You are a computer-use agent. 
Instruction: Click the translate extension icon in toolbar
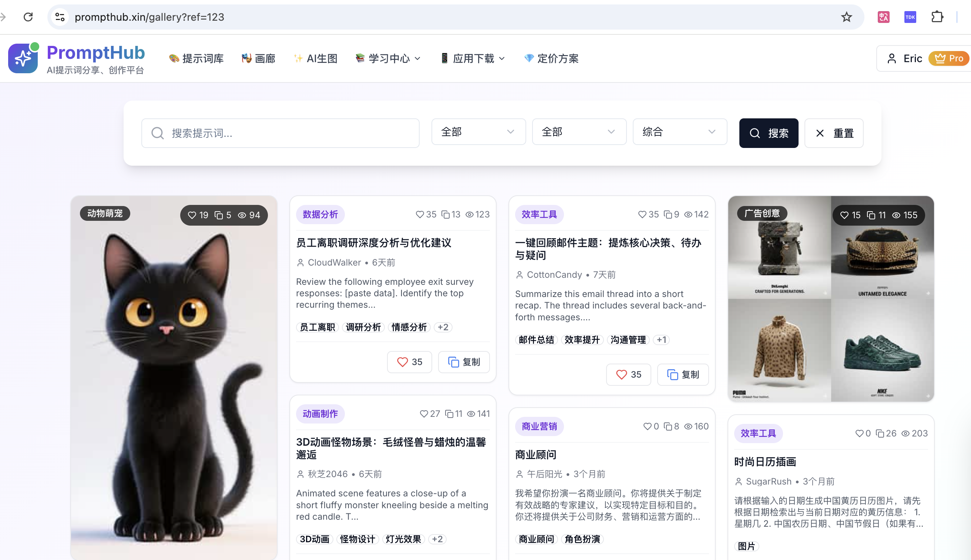883,17
